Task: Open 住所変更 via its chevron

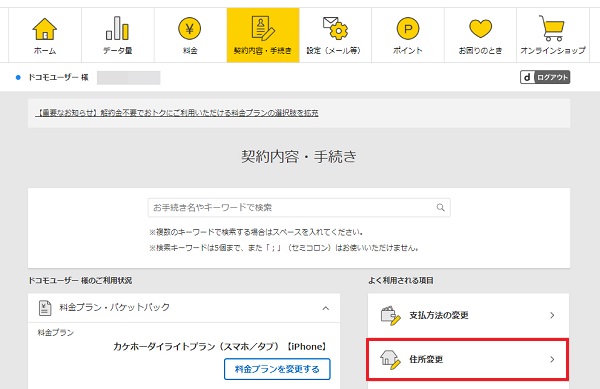Action: 552,359
